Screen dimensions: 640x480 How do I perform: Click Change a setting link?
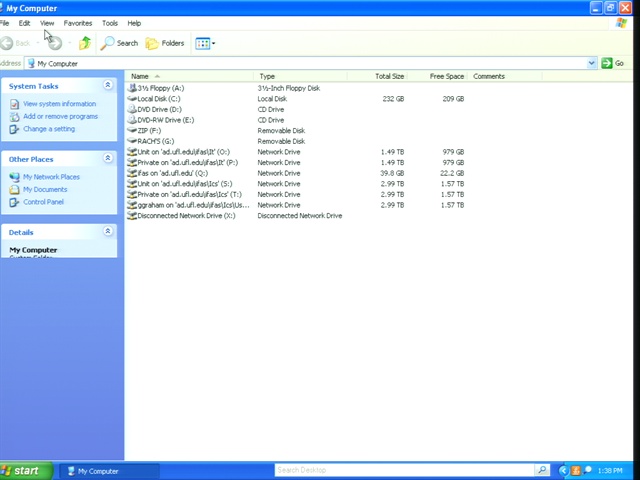tap(49, 129)
